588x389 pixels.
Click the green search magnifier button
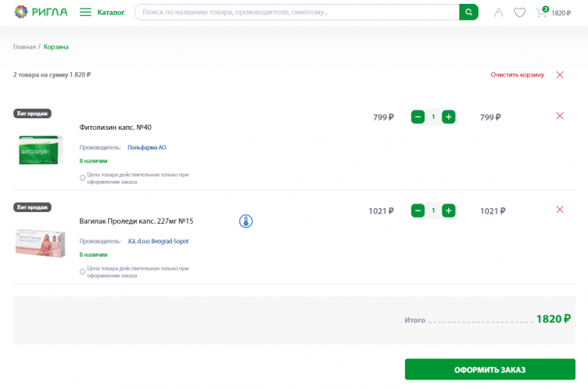pyautogui.click(x=468, y=13)
